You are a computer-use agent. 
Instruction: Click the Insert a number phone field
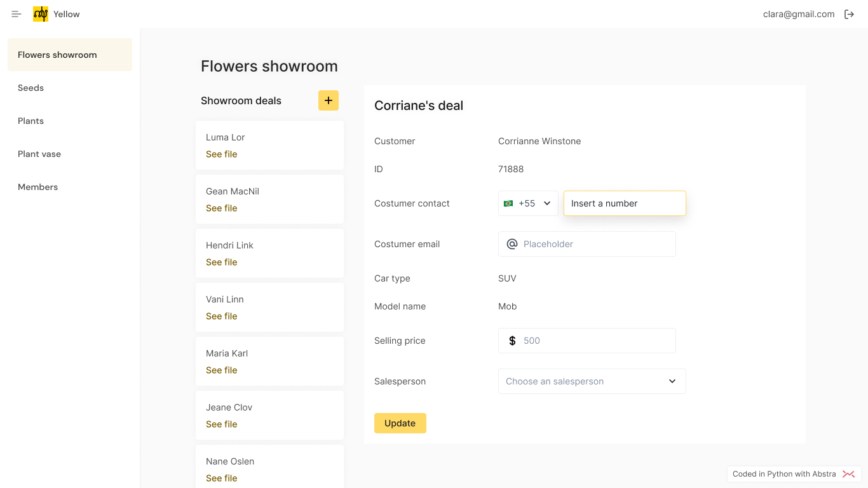(x=625, y=203)
